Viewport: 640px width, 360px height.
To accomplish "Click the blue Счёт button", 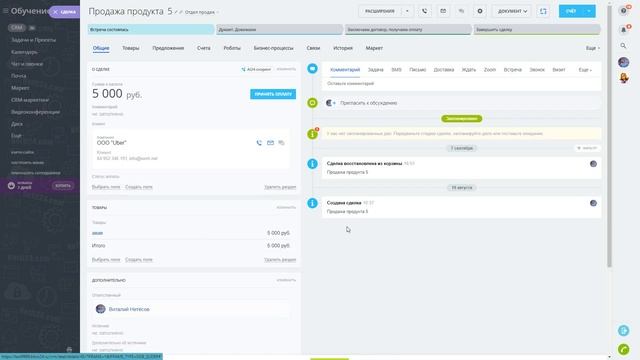I will pyautogui.click(x=571, y=11).
